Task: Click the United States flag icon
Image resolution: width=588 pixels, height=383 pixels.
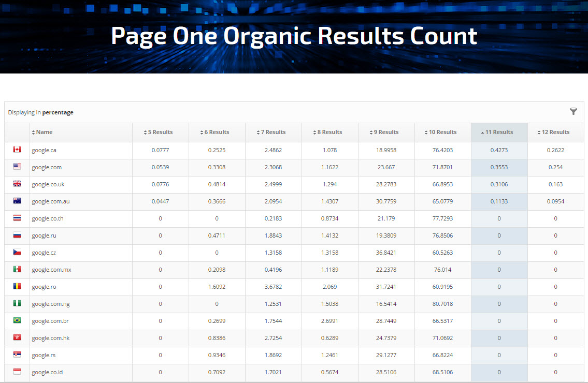Action: 17,166
